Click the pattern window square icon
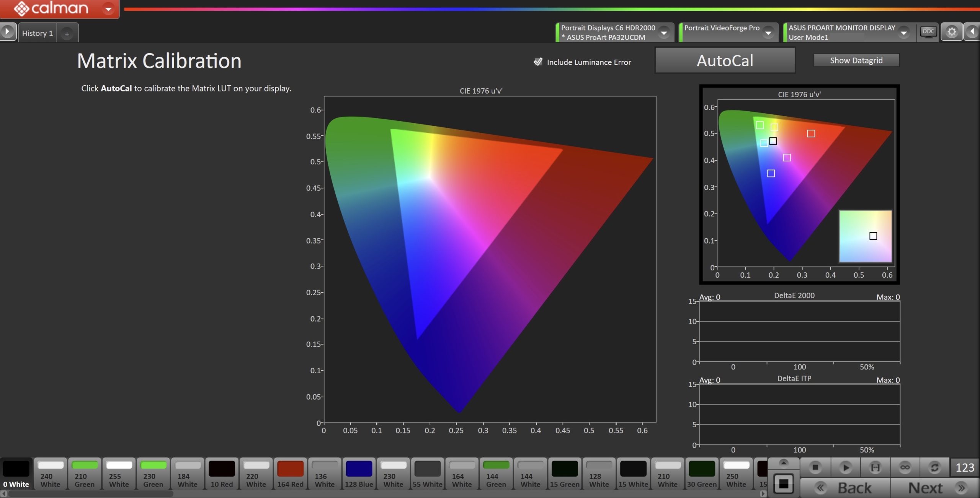 [x=784, y=484]
